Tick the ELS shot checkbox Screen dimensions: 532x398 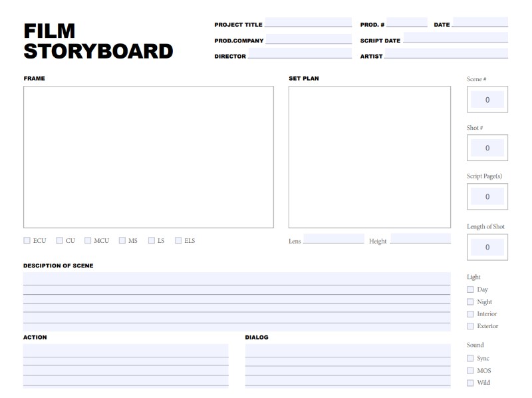178,240
